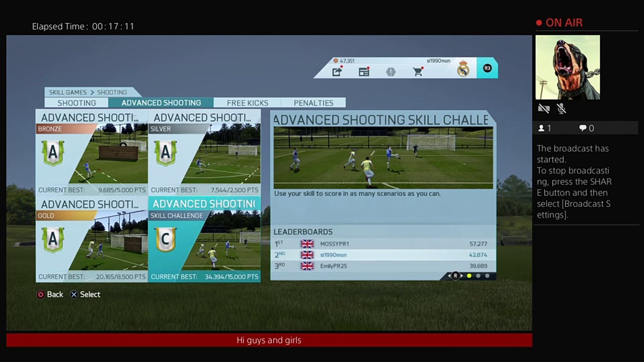
Task: Open the Gold Advanced Shooting drill thumbnail
Action: 108,241
